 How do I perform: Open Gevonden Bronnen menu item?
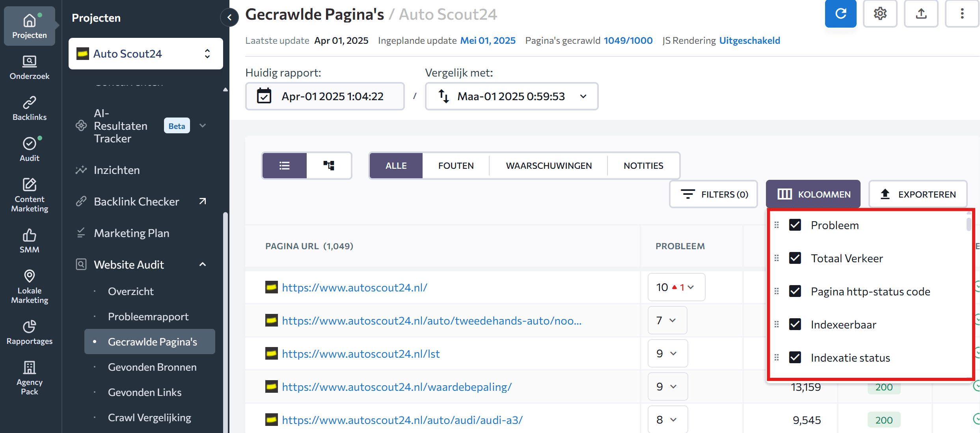point(152,367)
